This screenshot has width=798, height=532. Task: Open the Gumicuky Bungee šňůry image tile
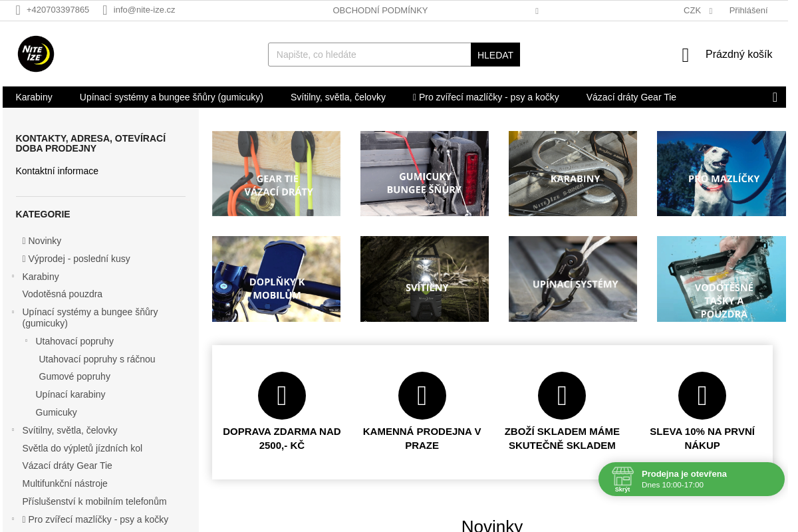coord(424,174)
